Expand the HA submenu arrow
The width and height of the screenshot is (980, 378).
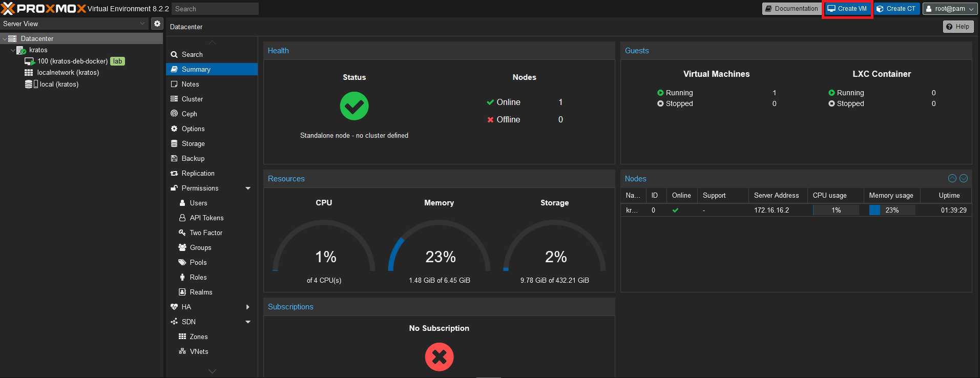click(x=248, y=307)
